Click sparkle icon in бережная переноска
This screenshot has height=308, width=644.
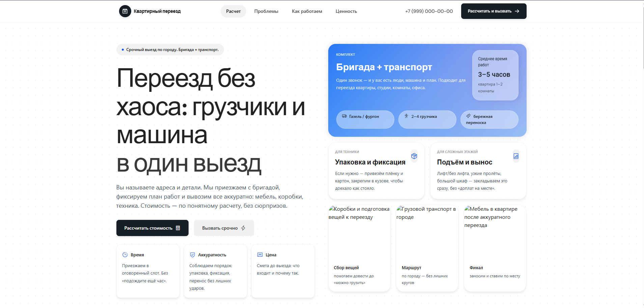468,116
